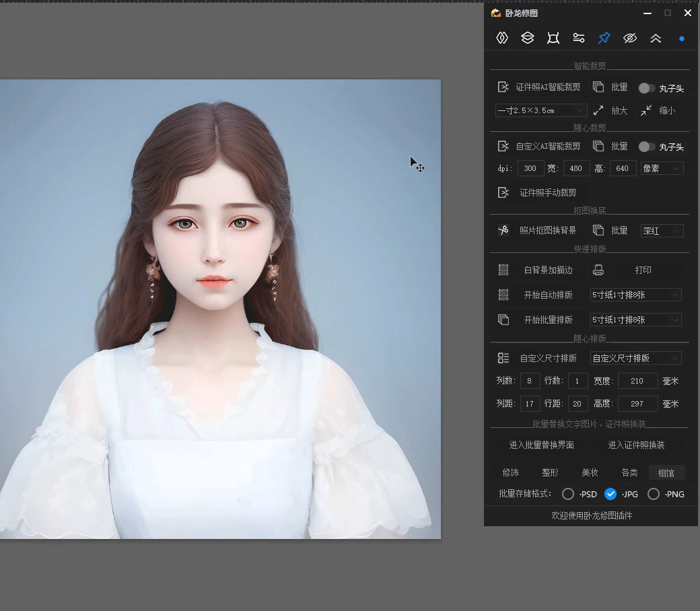This screenshot has width=700, height=611.
Task: Toggle the 丸子头 switch beside 证件照AI智能裁剪
Action: coord(648,87)
